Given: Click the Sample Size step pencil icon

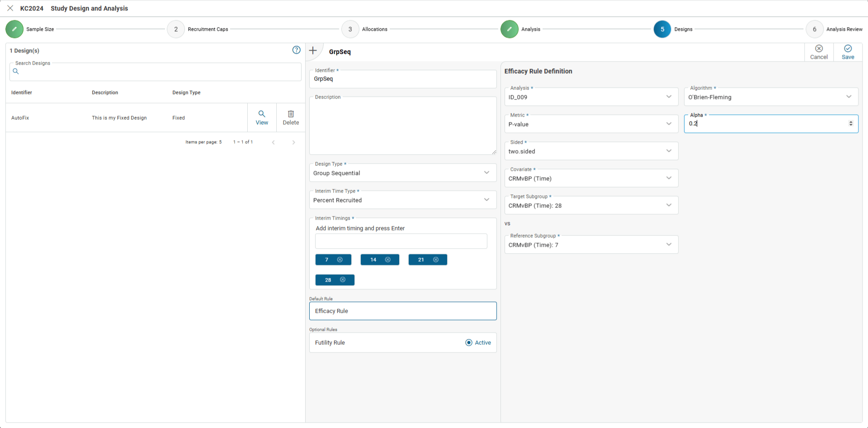Looking at the screenshot, I should click(14, 29).
